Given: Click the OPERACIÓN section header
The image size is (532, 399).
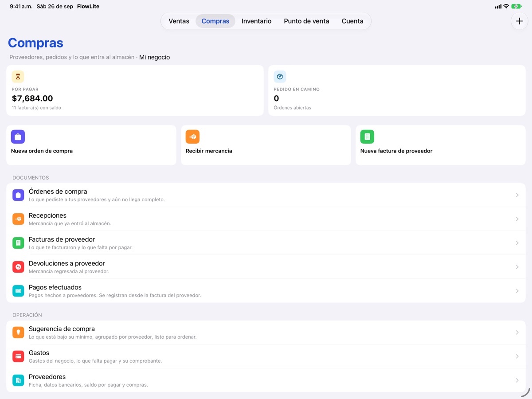Looking at the screenshot, I should 27,315.
